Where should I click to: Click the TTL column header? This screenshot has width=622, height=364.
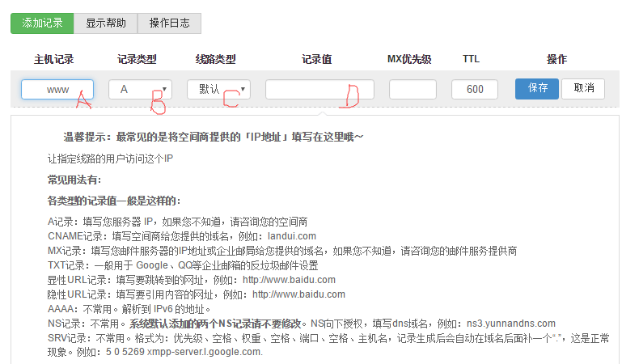pyautogui.click(x=472, y=60)
